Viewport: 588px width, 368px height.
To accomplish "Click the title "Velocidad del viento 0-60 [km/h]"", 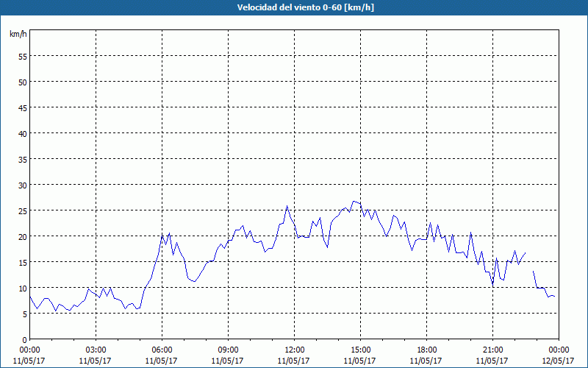I will (x=305, y=7).
